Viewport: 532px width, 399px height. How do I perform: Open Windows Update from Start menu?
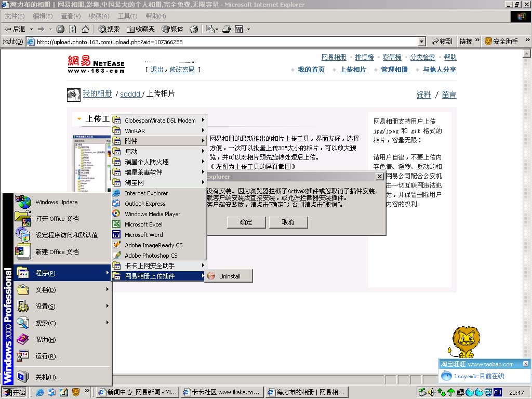pyautogui.click(x=62, y=202)
